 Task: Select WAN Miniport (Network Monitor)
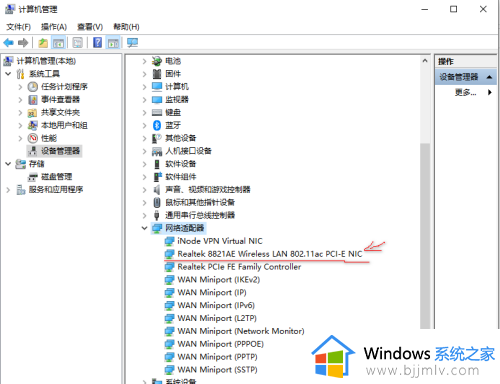[241, 331]
